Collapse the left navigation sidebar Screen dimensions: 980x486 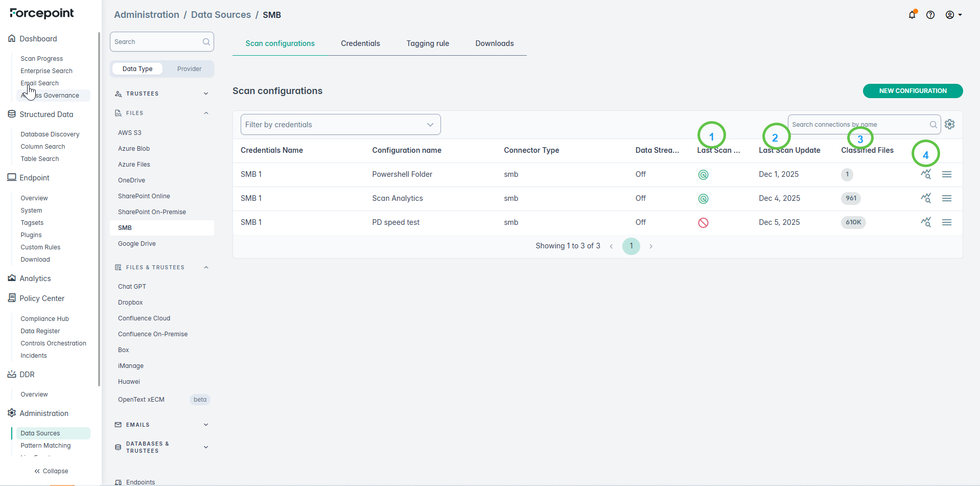click(x=51, y=471)
